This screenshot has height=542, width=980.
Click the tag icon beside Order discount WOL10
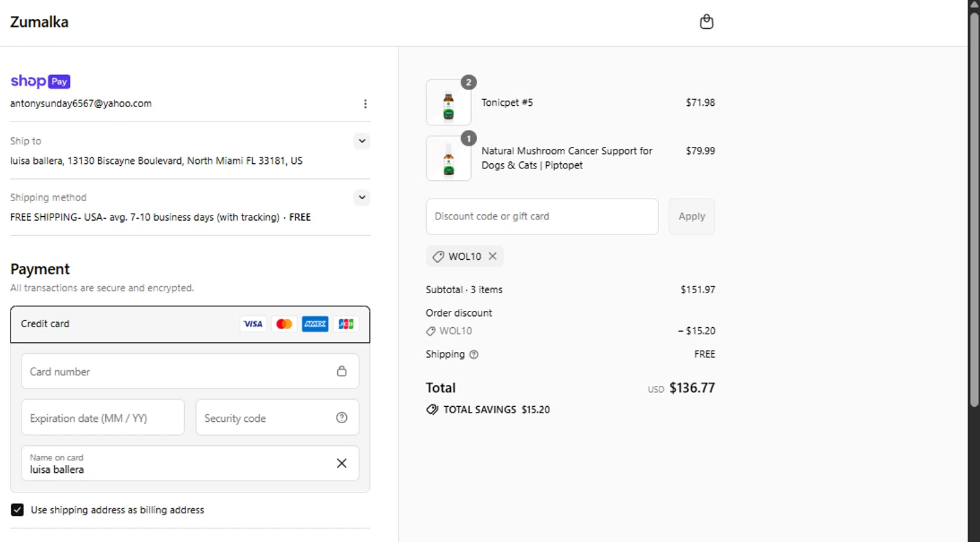tap(431, 331)
